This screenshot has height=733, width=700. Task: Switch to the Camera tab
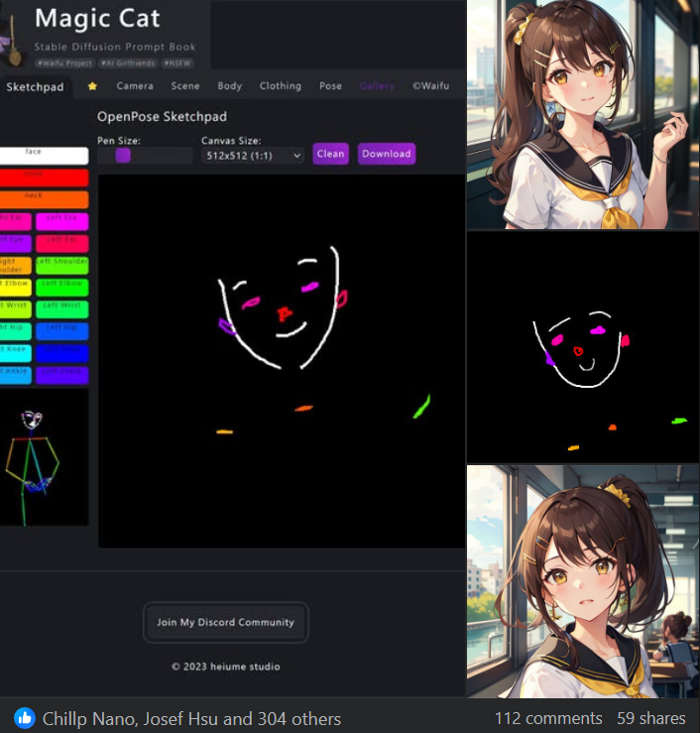[x=135, y=86]
